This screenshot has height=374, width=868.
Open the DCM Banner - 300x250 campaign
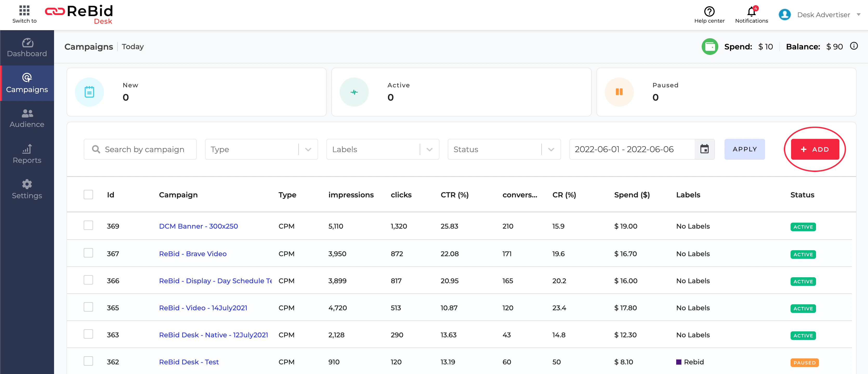coord(198,226)
